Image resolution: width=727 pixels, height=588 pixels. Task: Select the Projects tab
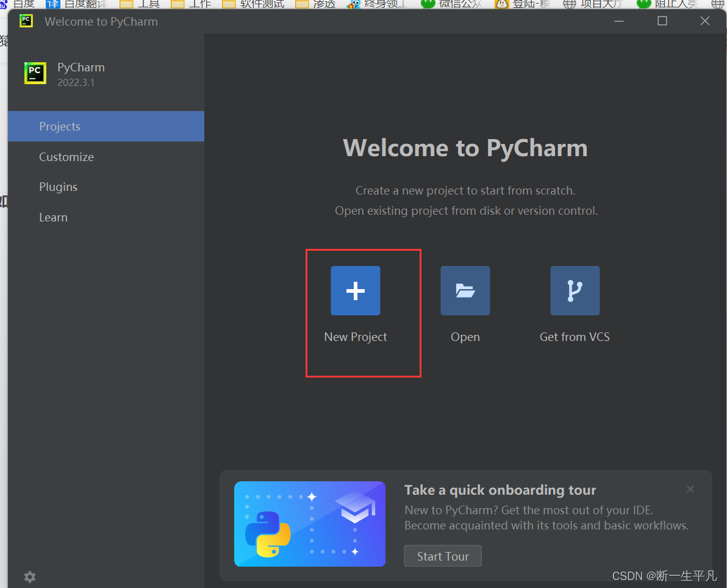106,126
